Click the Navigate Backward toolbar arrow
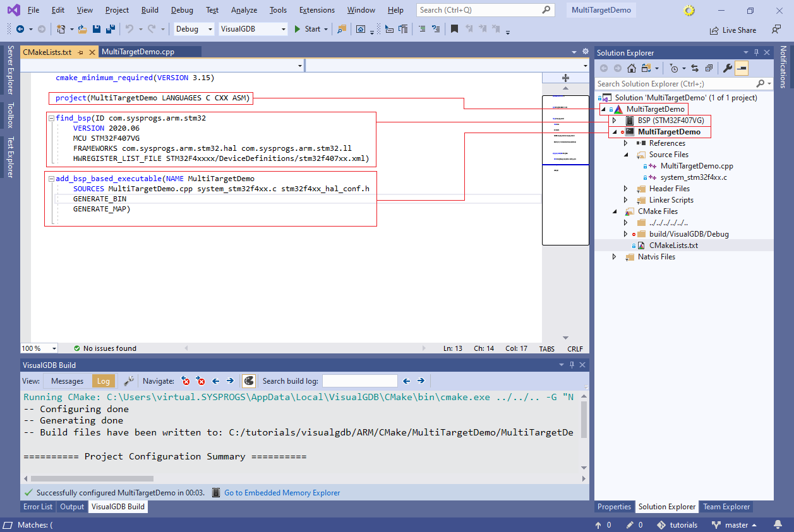794x532 pixels. coord(20,29)
